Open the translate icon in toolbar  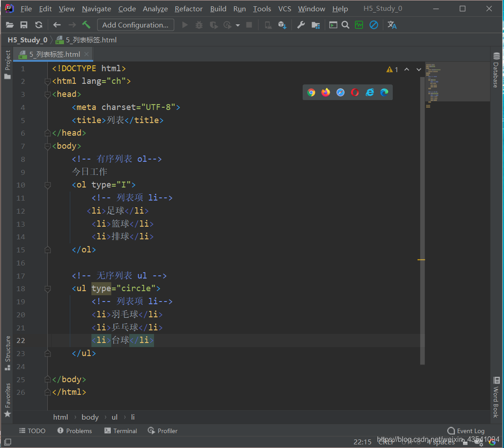point(392,25)
